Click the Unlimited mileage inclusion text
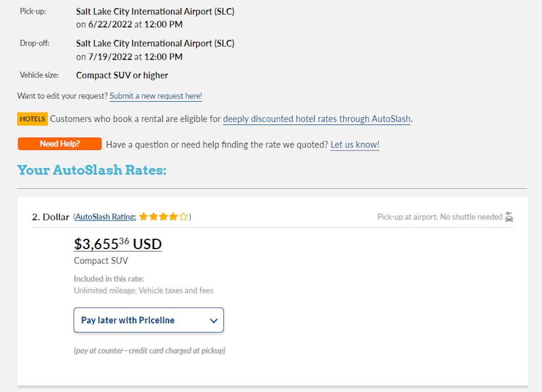 pyautogui.click(x=105, y=291)
